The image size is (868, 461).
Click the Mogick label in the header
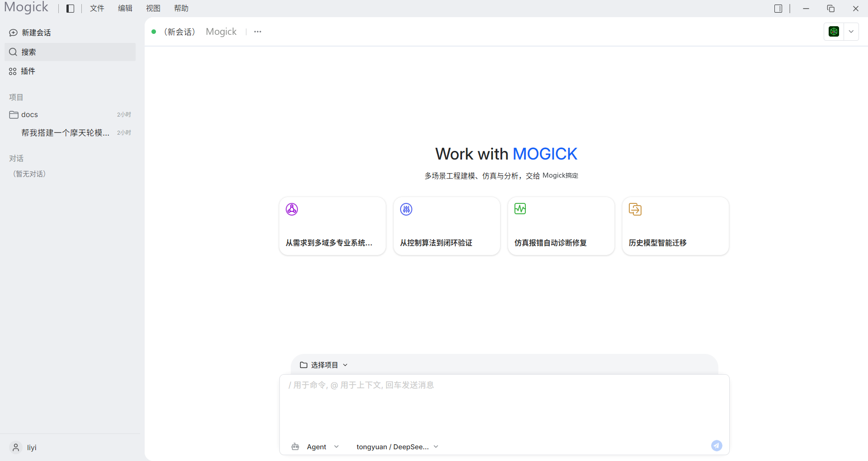coord(221,32)
